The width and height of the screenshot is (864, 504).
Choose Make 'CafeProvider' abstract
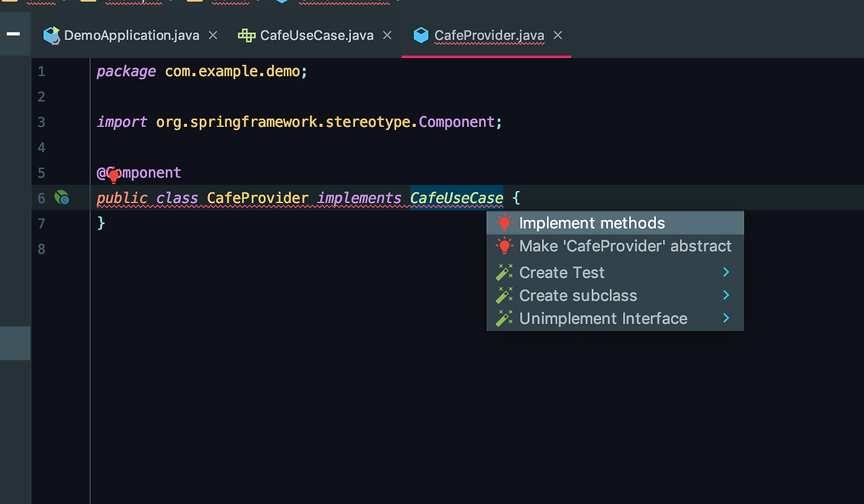pos(616,246)
